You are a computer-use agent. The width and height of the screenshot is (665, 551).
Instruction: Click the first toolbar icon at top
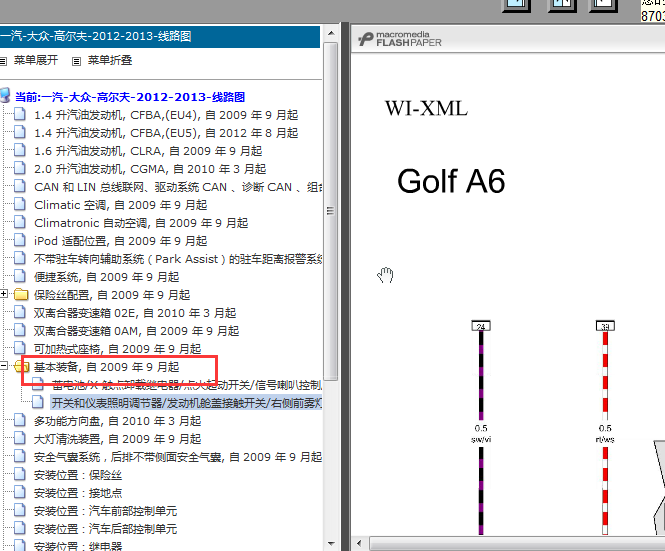point(516,5)
